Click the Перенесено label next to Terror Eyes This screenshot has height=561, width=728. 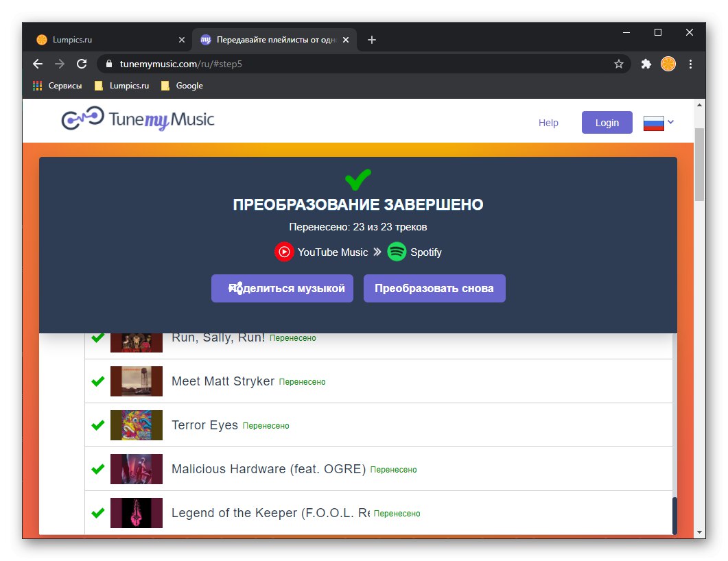pyautogui.click(x=266, y=426)
